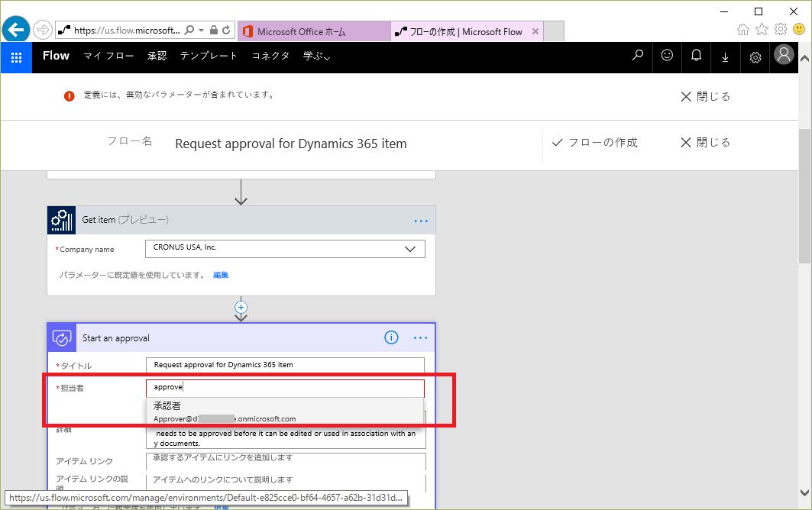The width and height of the screenshot is (812, 510).
Task: Edit the flow name field
Action: 290,144
